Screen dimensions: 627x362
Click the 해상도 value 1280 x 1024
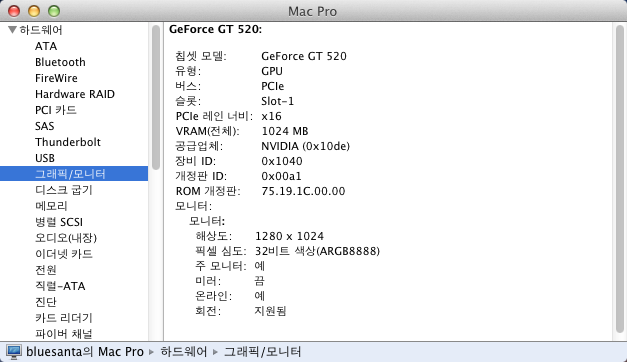coord(290,236)
